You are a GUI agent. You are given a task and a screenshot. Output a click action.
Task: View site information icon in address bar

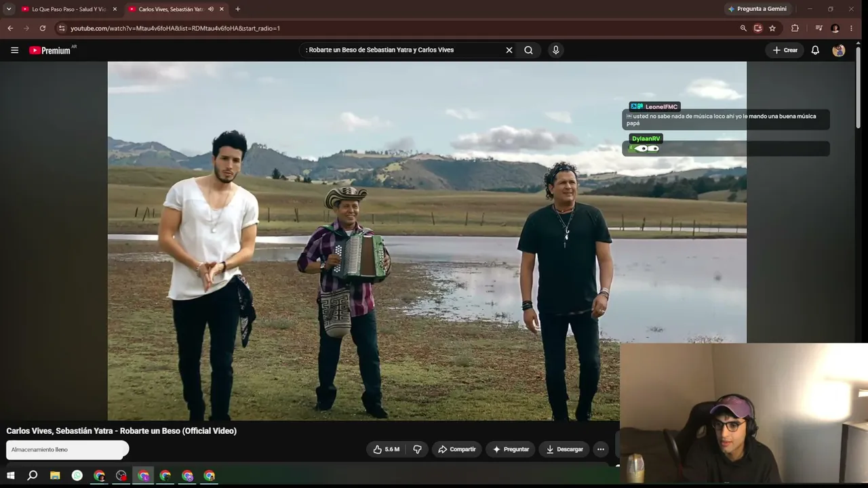pos(62,28)
